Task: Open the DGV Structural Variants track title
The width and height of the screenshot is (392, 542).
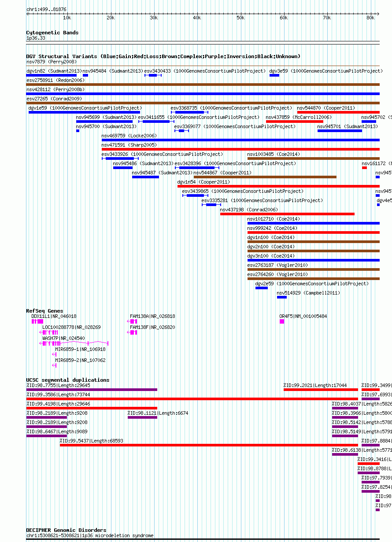Action: pyautogui.click(x=163, y=56)
